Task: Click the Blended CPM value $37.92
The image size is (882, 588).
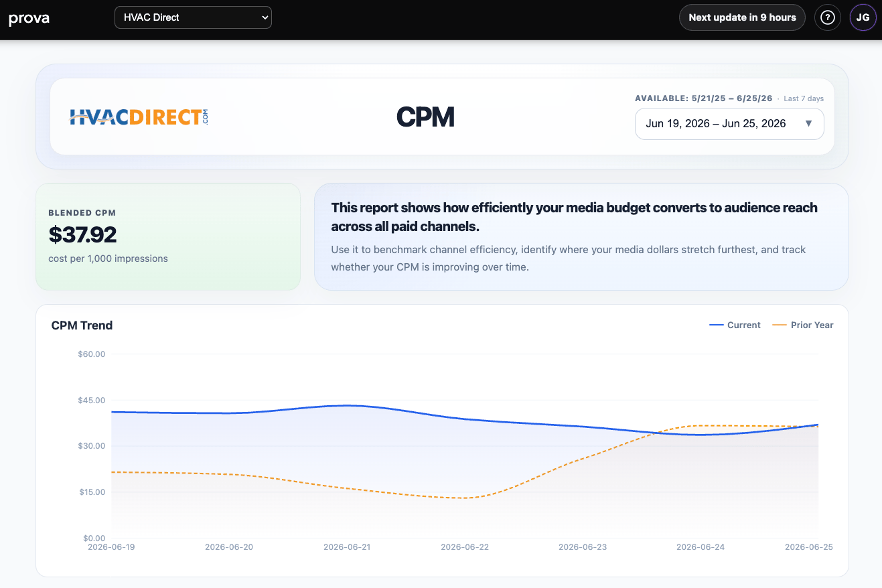Action: tap(82, 234)
